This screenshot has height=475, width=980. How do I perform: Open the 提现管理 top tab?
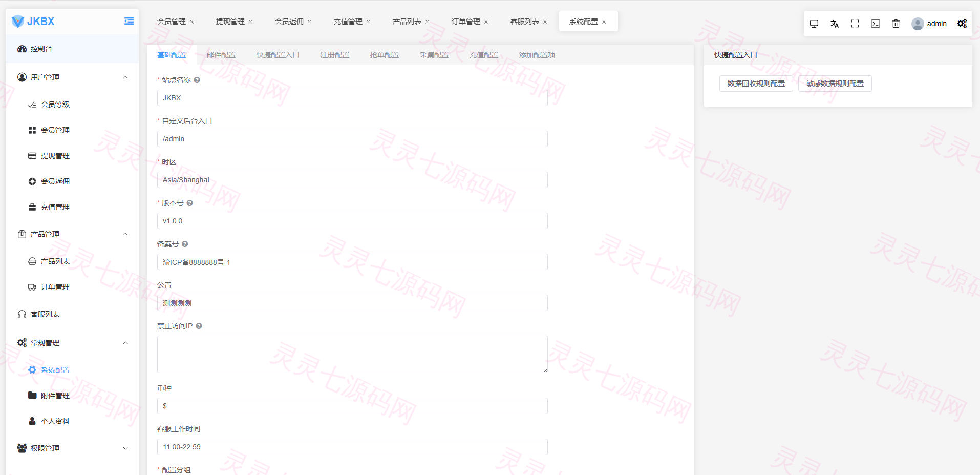click(x=230, y=22)
